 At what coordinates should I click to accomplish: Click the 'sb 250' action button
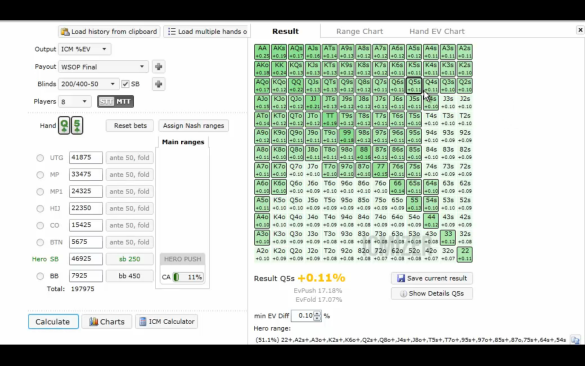coord(129,259)
